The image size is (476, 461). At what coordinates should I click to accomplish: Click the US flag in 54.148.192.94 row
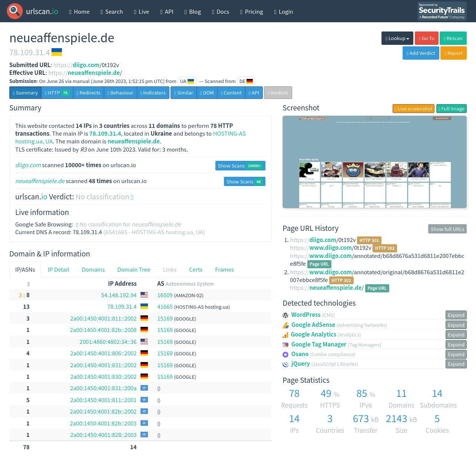click(144, 295)
